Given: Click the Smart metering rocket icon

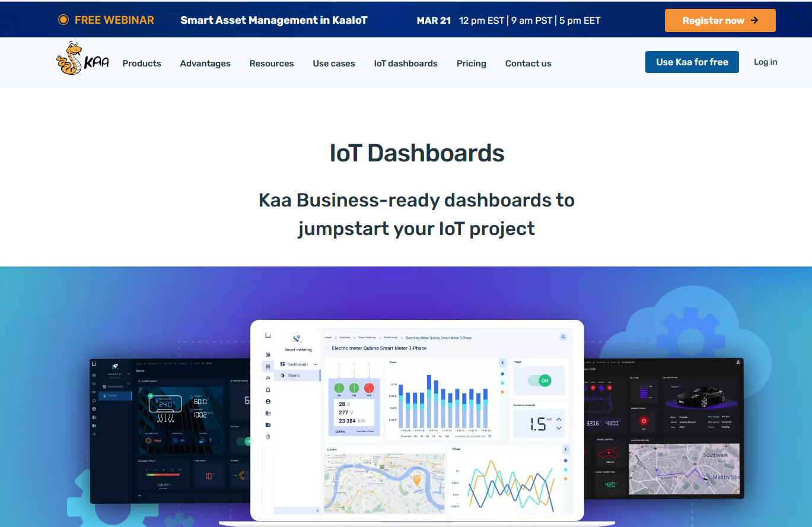Looking at the screenshot, I should pos(297,338).
